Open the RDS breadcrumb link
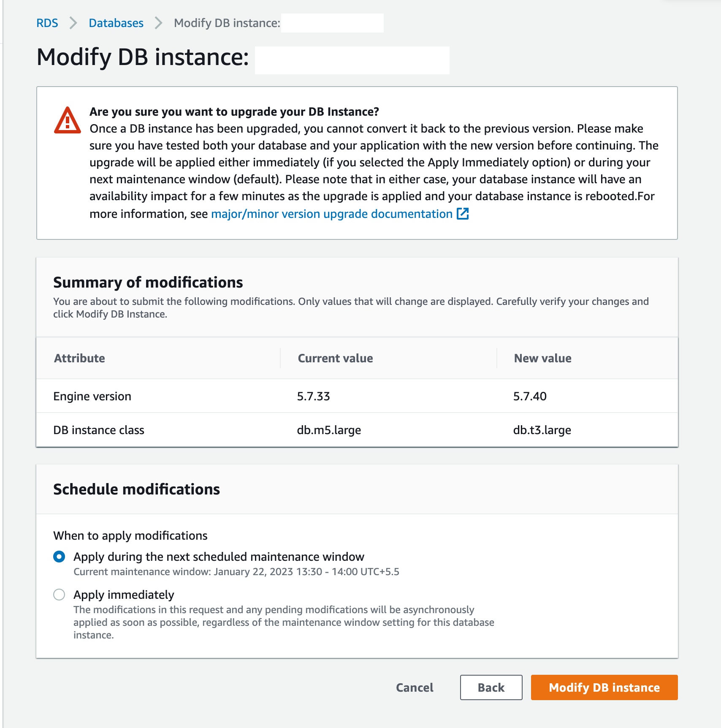721x728 pixels. 47,23
